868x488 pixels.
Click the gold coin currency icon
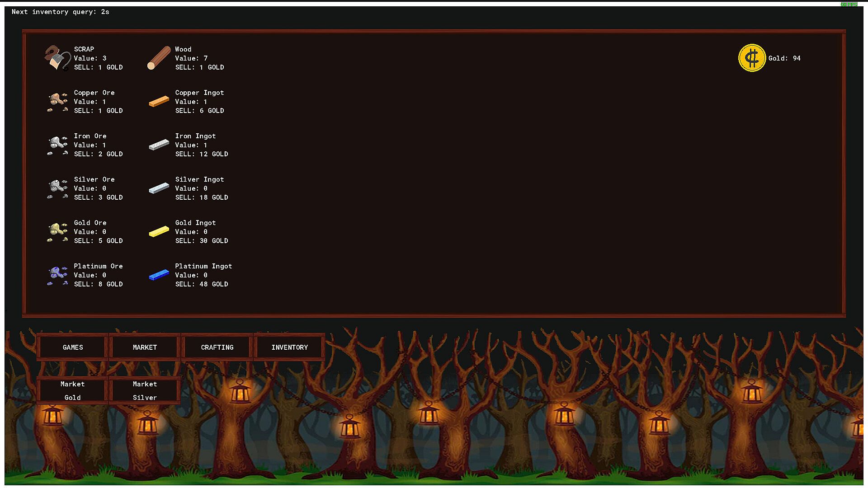coord(752,58)
